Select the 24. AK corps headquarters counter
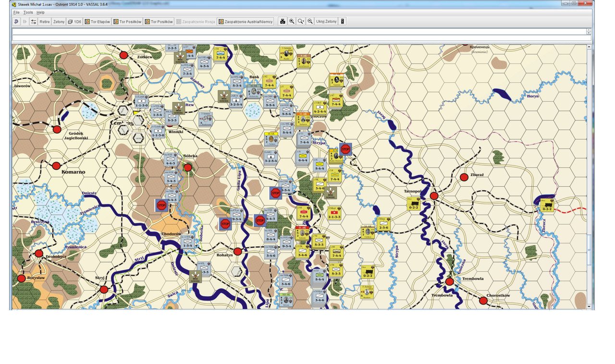Screen dimensions: 615x364 368,231
